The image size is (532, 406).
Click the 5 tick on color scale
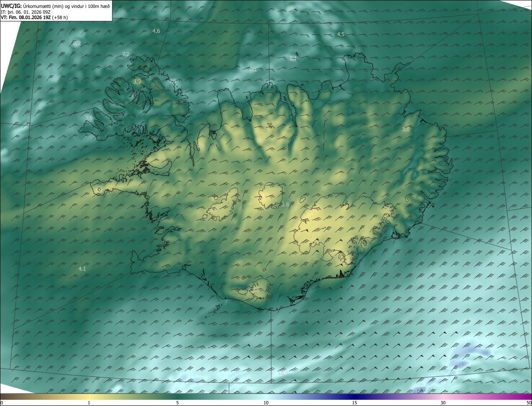pyautogui.click(x=177, y=403)
